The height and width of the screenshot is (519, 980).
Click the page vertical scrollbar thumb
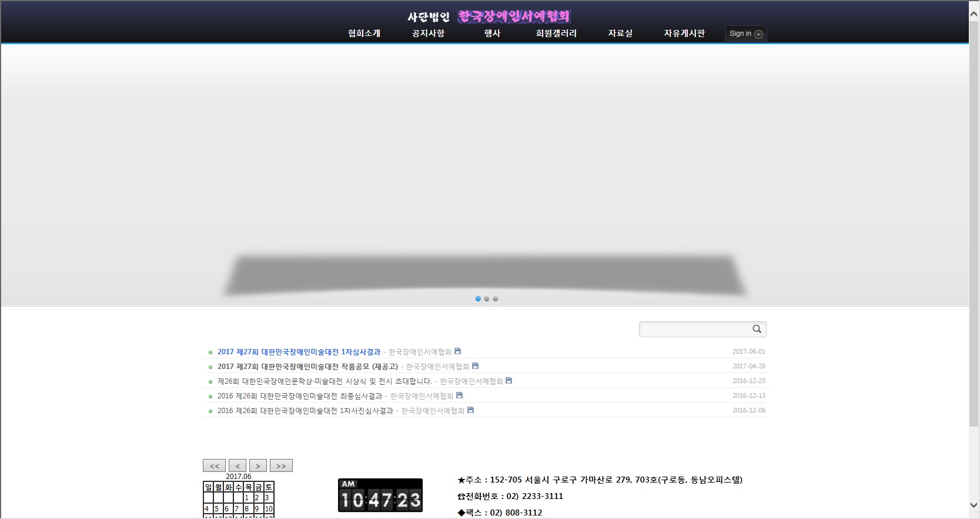coord(974,224)
